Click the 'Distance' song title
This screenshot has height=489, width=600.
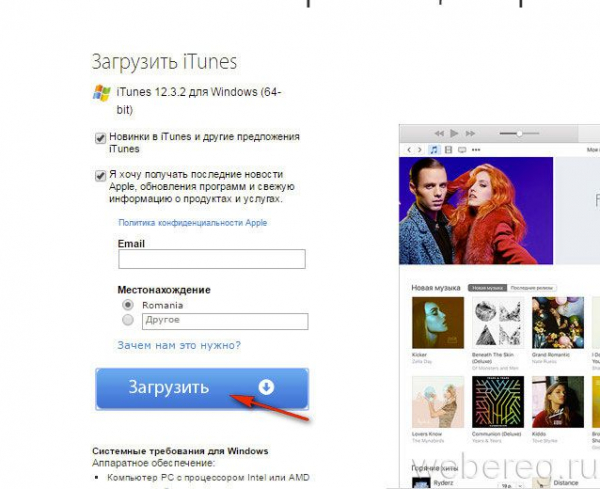(x=566, y=482)
